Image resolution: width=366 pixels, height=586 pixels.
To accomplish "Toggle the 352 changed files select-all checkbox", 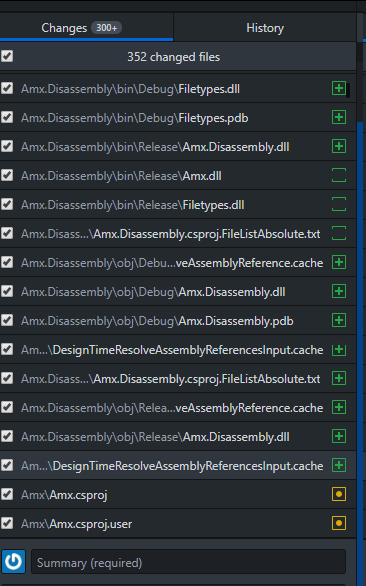I will pyautogui.click(x=7, y=56).
